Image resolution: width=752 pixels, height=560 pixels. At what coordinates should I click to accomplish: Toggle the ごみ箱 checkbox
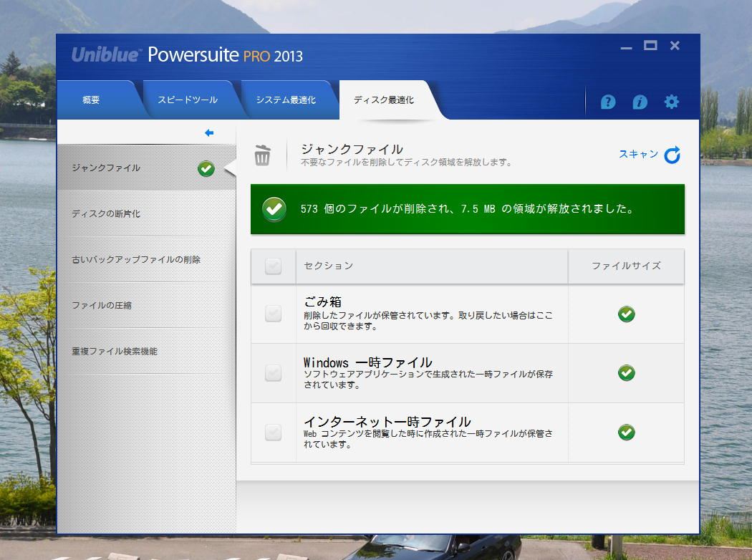(274, 314)
